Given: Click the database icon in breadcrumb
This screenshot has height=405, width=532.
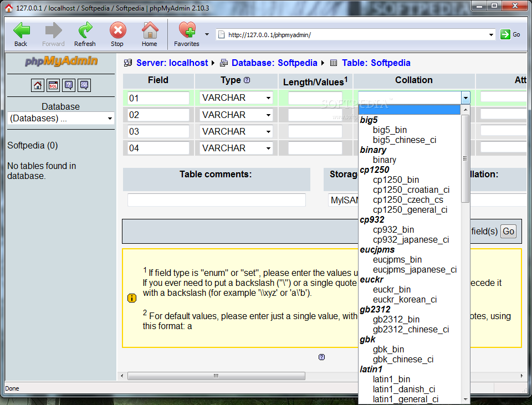Looking at the screenshot, I should pyautogui.click(x=224, y=63).
